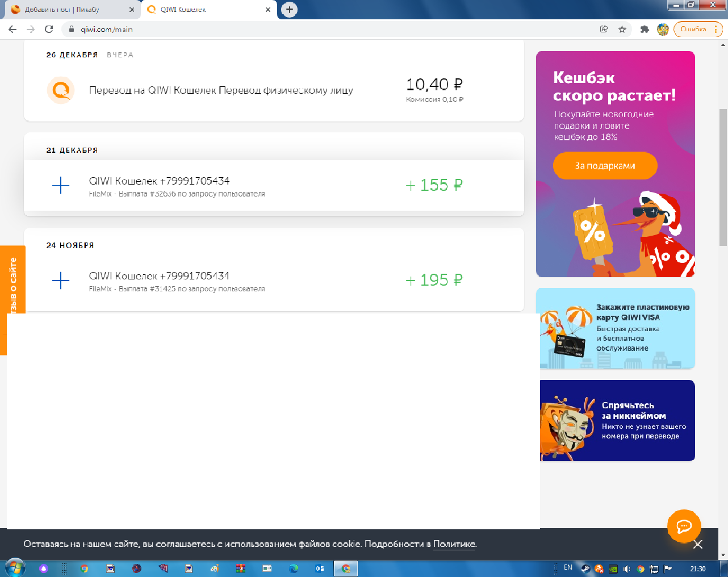
Task: Open Microsoft Edge from the taskbar
Action: tap(294, 568)
